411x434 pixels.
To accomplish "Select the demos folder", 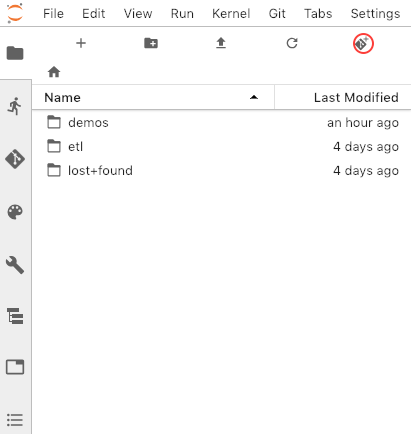I will pos(222,123).
